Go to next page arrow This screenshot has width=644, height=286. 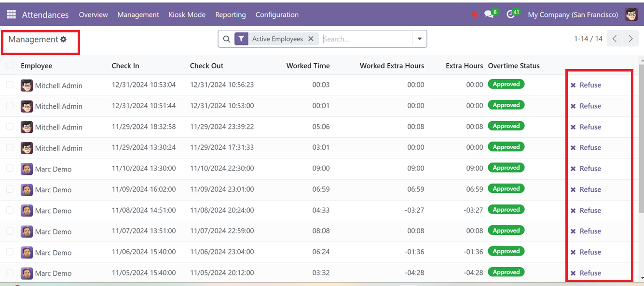[630, 39]
